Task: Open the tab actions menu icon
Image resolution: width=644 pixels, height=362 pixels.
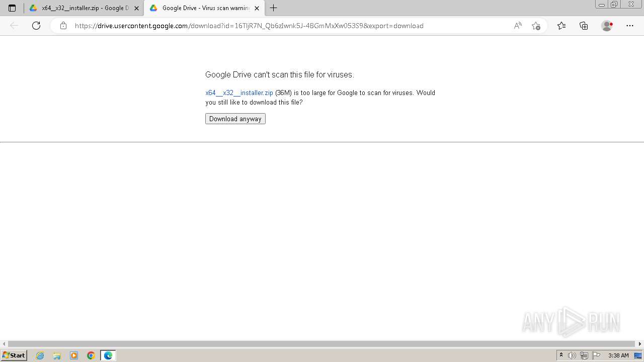Action: point(12,8)
